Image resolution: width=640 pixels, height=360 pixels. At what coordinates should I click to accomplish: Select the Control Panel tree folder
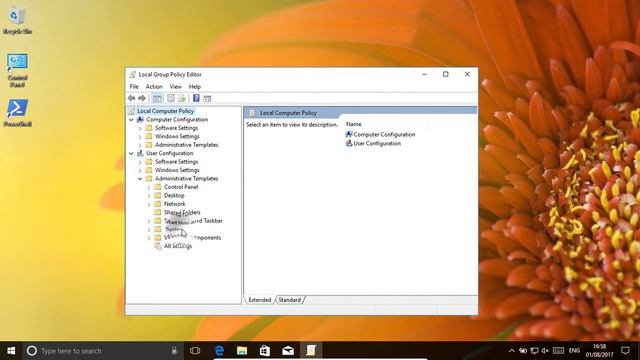(181, 187)
